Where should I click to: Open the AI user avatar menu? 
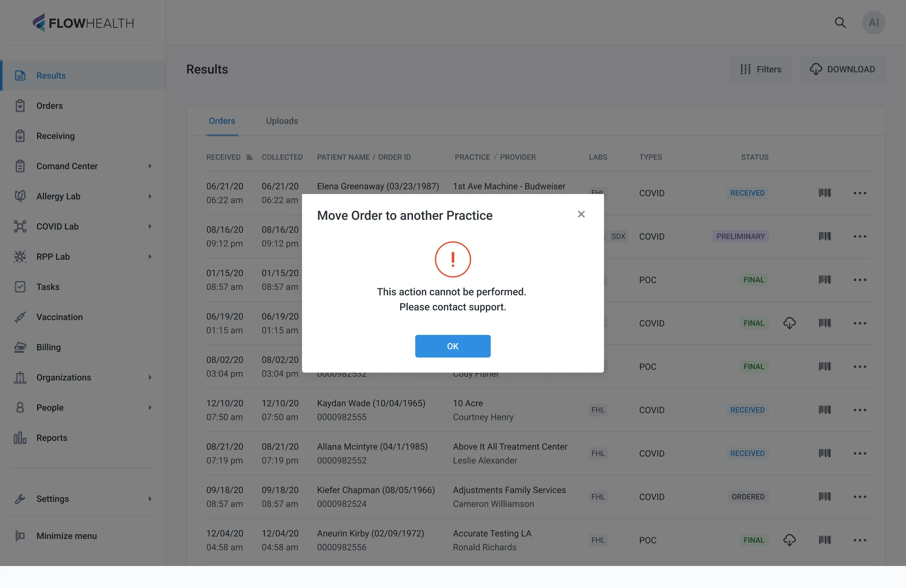874,23
